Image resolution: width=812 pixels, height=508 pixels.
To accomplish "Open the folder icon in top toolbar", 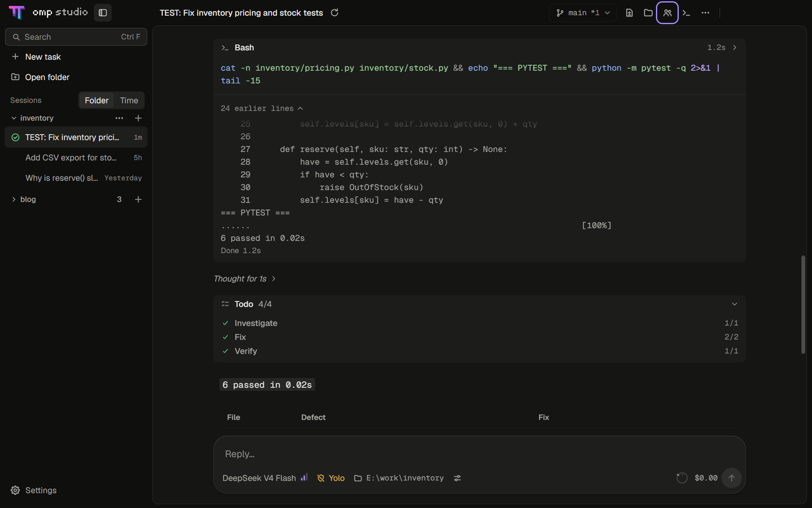I will tap(648, 13).
